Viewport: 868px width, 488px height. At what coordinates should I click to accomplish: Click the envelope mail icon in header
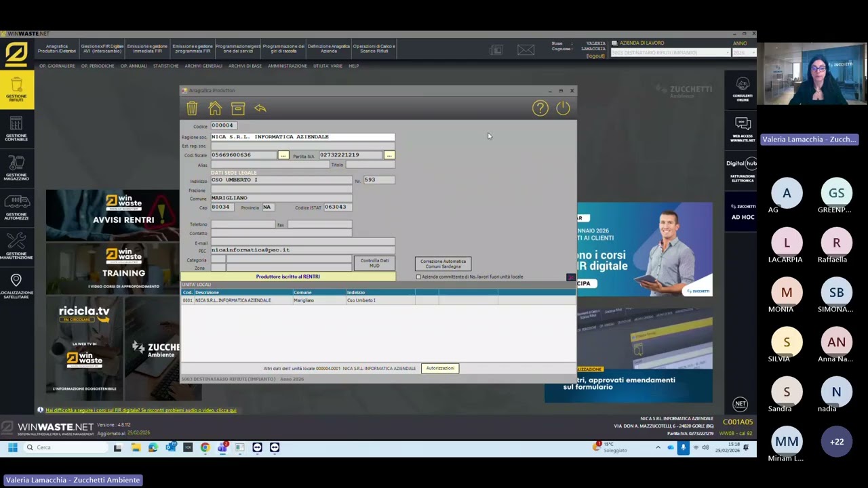pos(526,49)
